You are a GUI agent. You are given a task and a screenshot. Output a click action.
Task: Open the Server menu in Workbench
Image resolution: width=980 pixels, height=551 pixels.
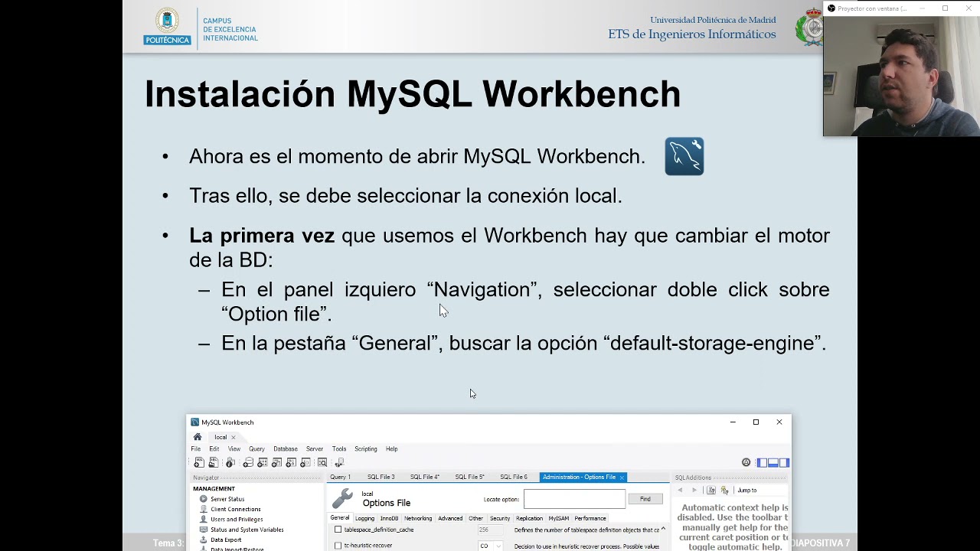(315, 448)
